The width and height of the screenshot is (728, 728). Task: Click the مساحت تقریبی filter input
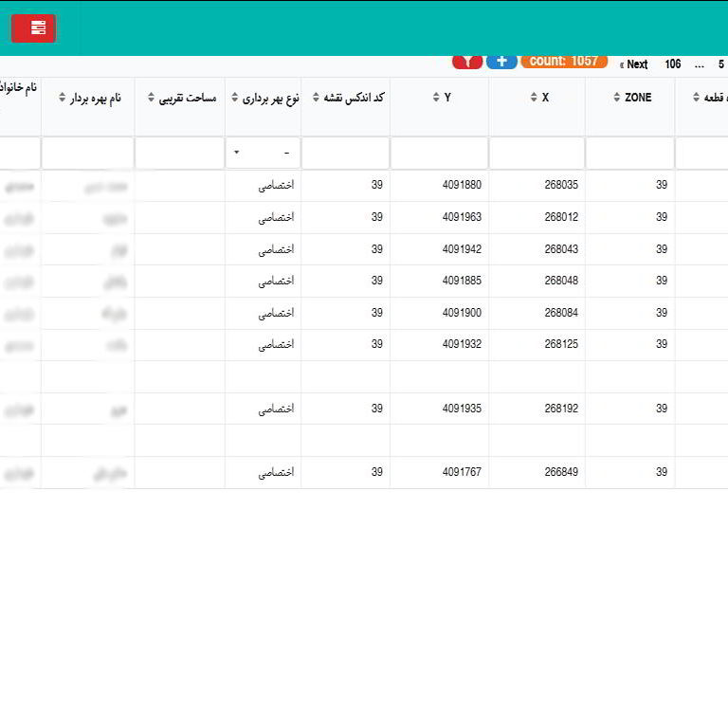point(179,153)
